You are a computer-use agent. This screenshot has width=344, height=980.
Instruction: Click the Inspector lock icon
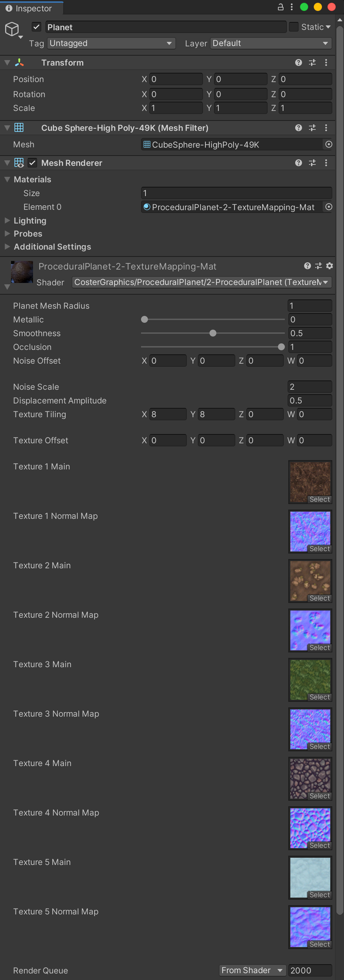(280, 7)
